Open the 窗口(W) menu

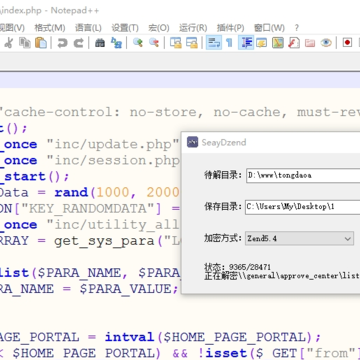[x=269, y=28]
